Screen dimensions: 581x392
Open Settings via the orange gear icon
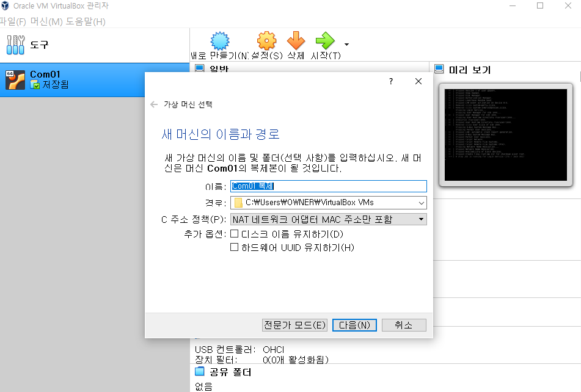[266, 41]
